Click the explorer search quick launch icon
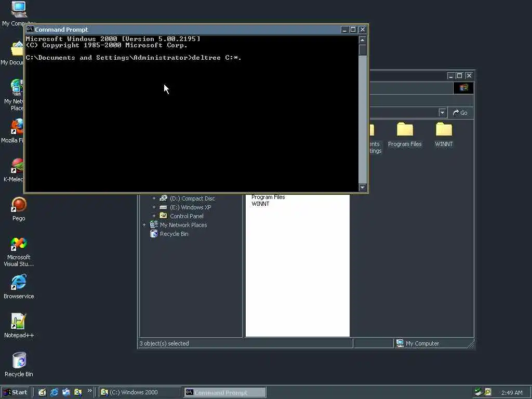This screenshot has height=399, width=532. click(78, 392)
